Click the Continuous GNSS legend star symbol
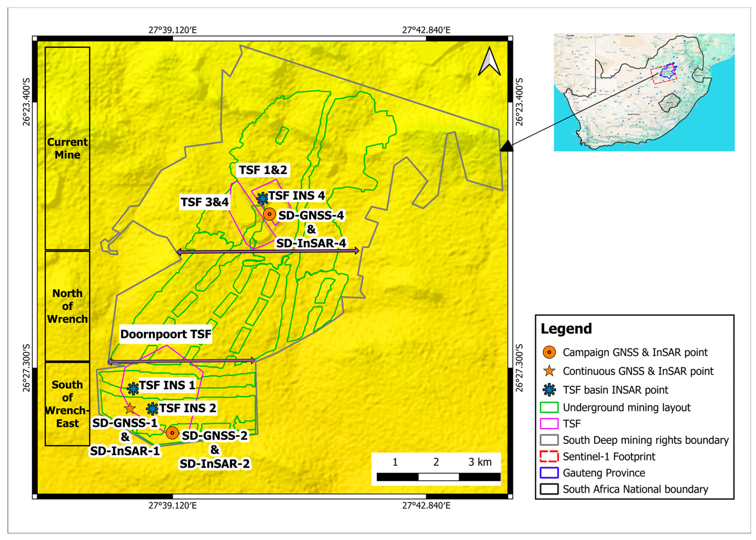The height and width of the screenshot is (540, 756). 549,371
